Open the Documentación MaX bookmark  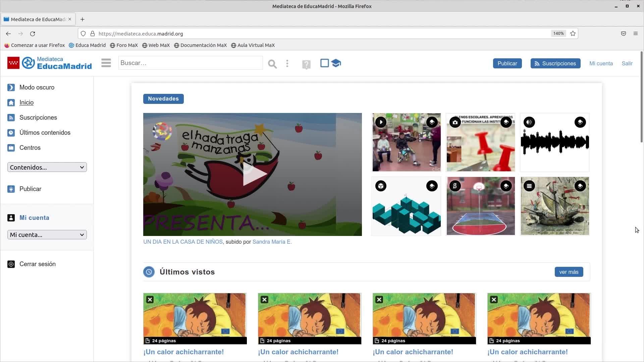click(200, 45)
